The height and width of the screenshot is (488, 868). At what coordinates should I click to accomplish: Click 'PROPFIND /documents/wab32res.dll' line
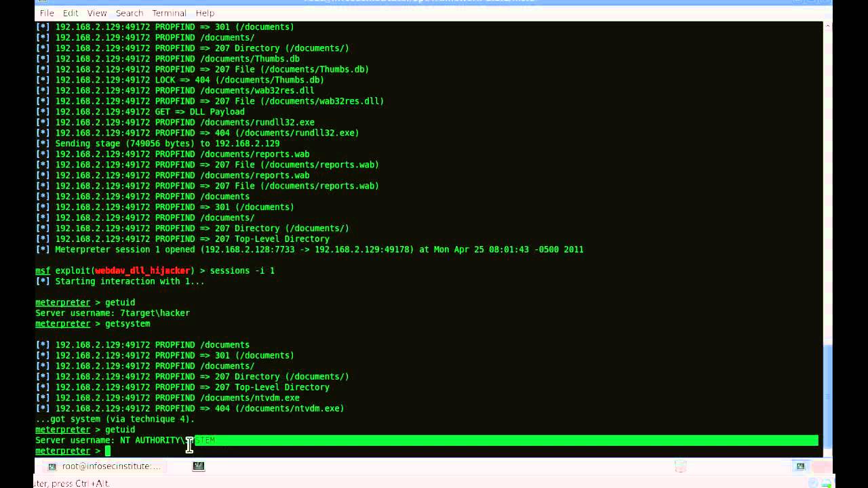pos(175,90)
